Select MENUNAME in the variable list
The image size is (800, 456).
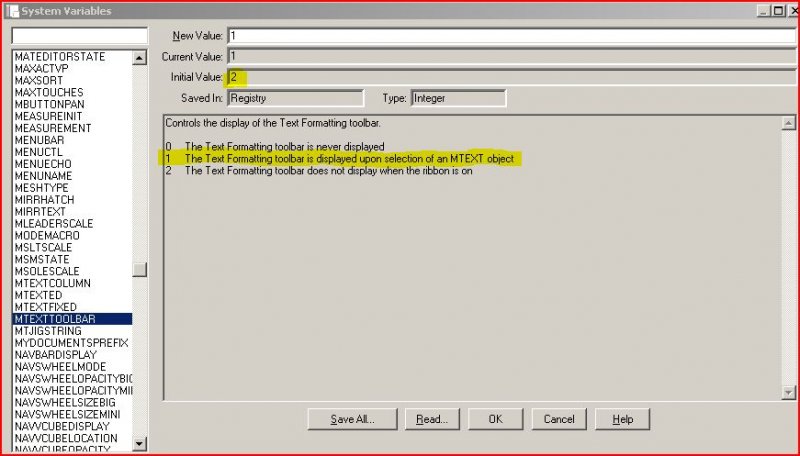coord(72,176)
